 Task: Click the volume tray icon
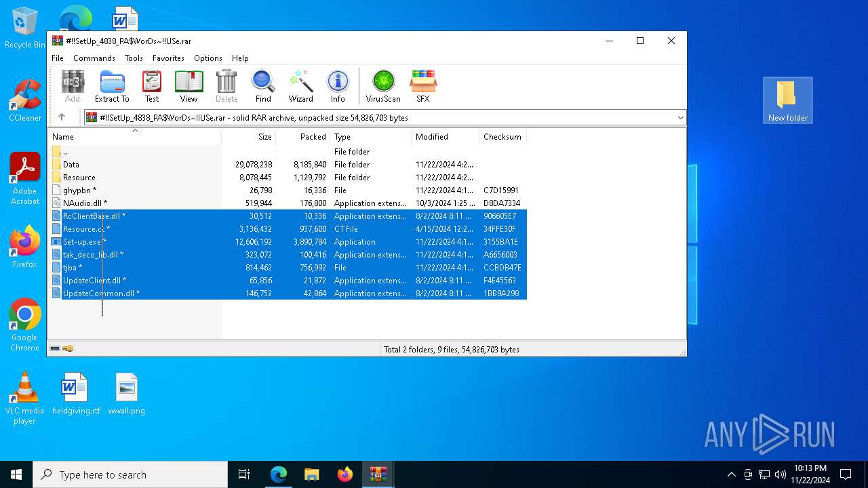[781, 474]
